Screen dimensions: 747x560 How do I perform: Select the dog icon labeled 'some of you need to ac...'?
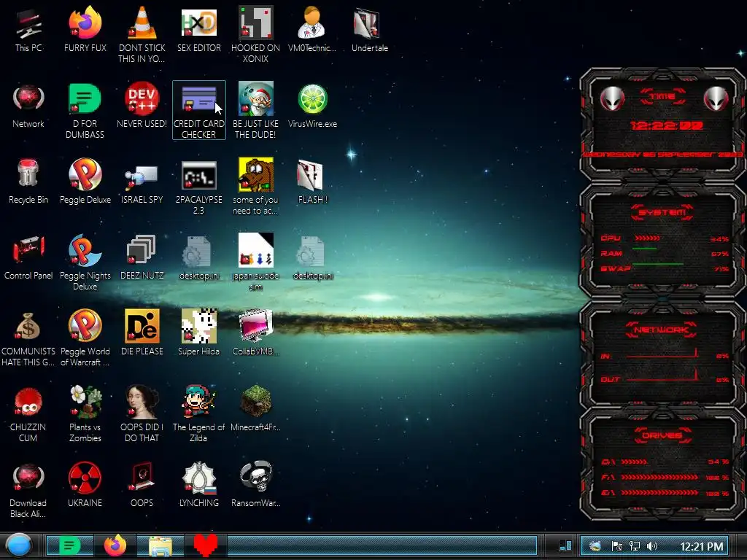255,186
